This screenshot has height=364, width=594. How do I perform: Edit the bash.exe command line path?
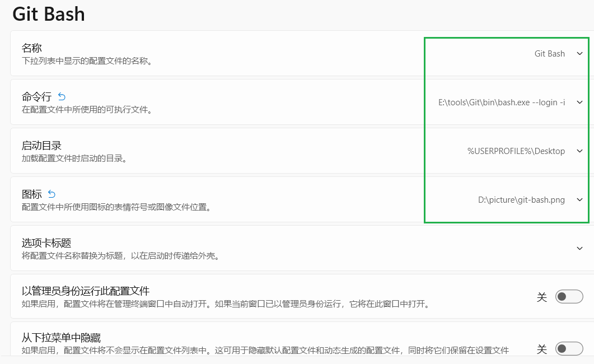501,102
